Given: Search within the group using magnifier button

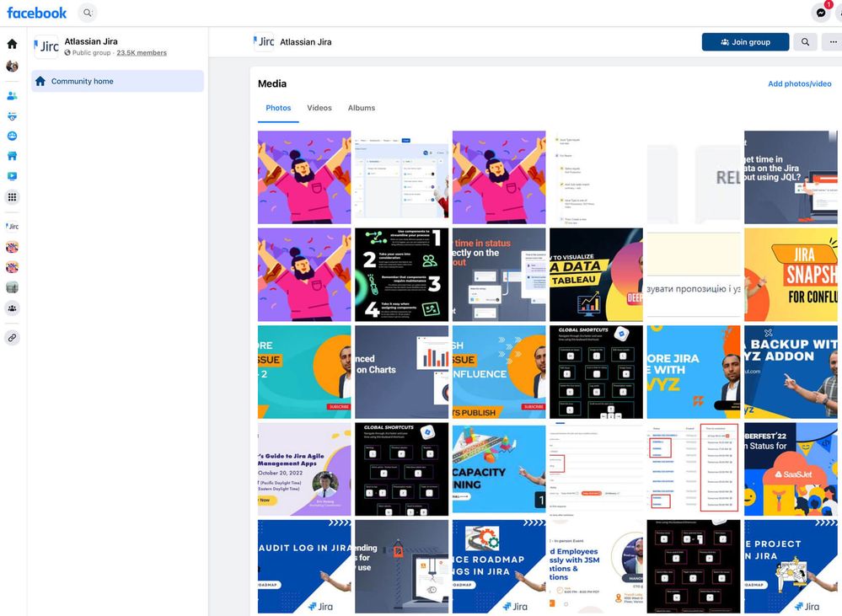Looking at the screenshot, I should 805,42.
